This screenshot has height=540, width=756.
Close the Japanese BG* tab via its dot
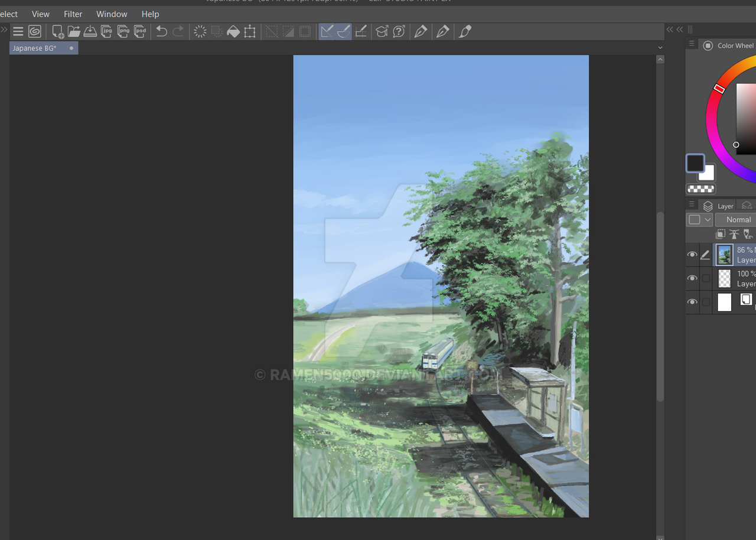[x=71, y=48]
